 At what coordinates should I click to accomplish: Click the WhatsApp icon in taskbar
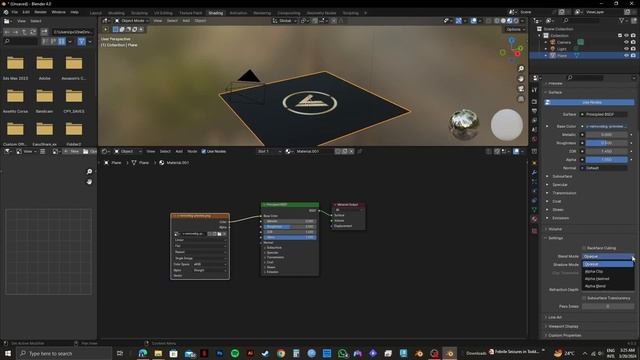342,353
